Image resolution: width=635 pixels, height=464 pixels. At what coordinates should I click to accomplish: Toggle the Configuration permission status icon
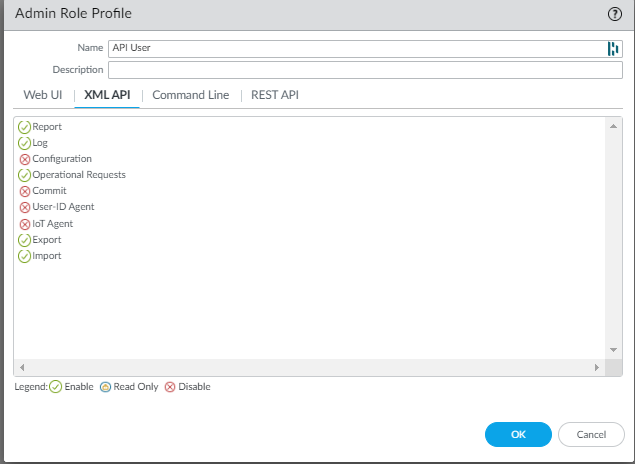pos(25,159)
